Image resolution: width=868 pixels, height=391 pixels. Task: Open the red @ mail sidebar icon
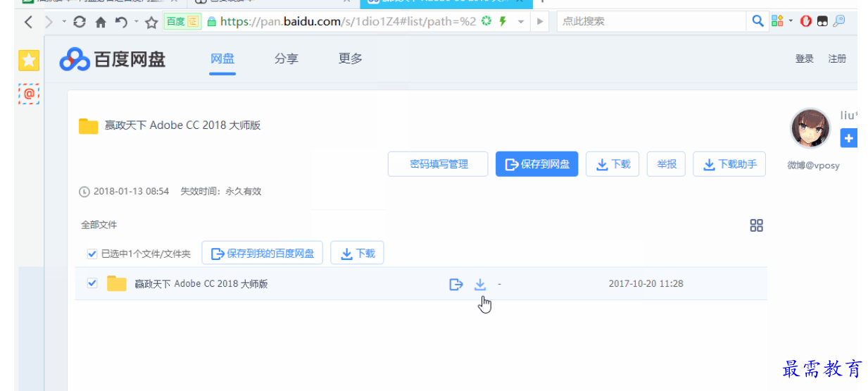[x=29, y=93]
